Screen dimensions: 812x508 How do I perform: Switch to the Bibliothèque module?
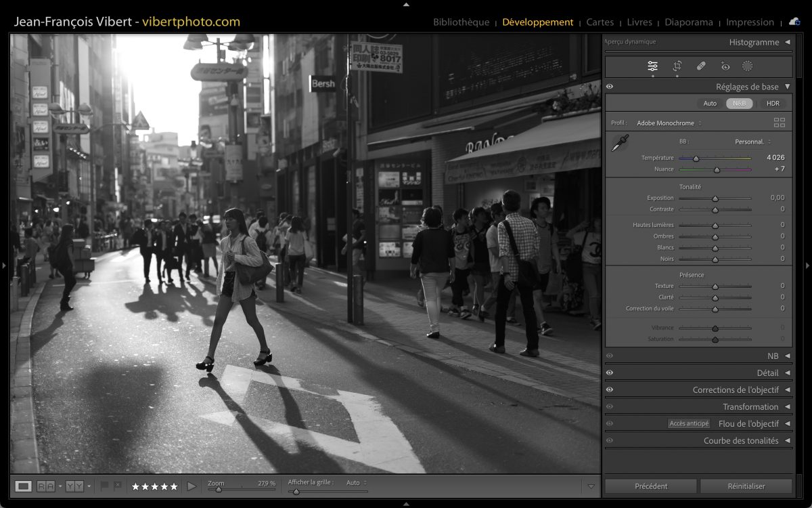(461, 22)
